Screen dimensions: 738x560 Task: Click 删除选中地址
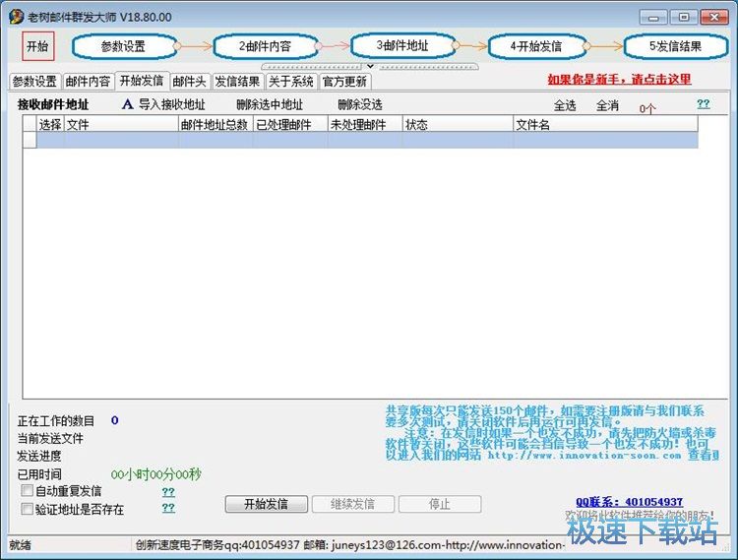click(x=270, y=104)
